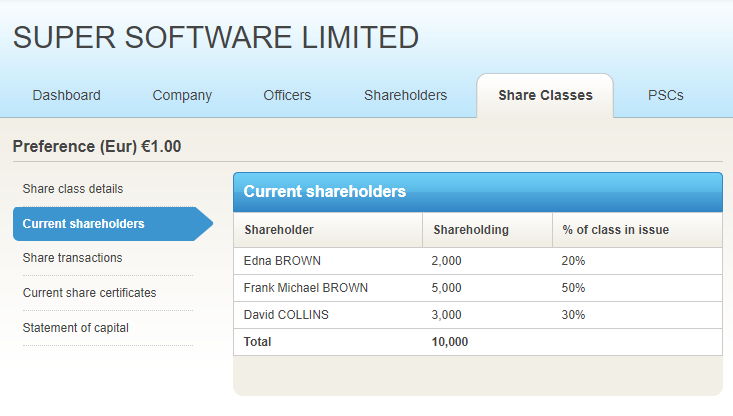733x416 pixels.
Task: Open Share class details in sidebar
Action: click(x=73, y=189)
